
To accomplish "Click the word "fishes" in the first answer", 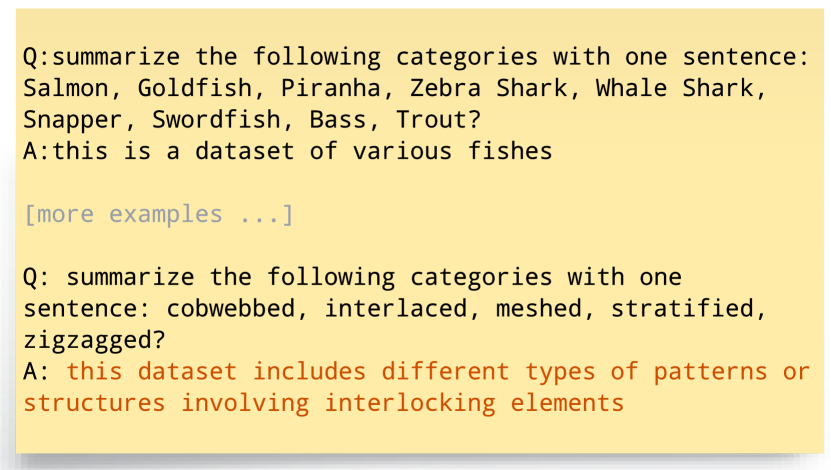I will [510, 152].
